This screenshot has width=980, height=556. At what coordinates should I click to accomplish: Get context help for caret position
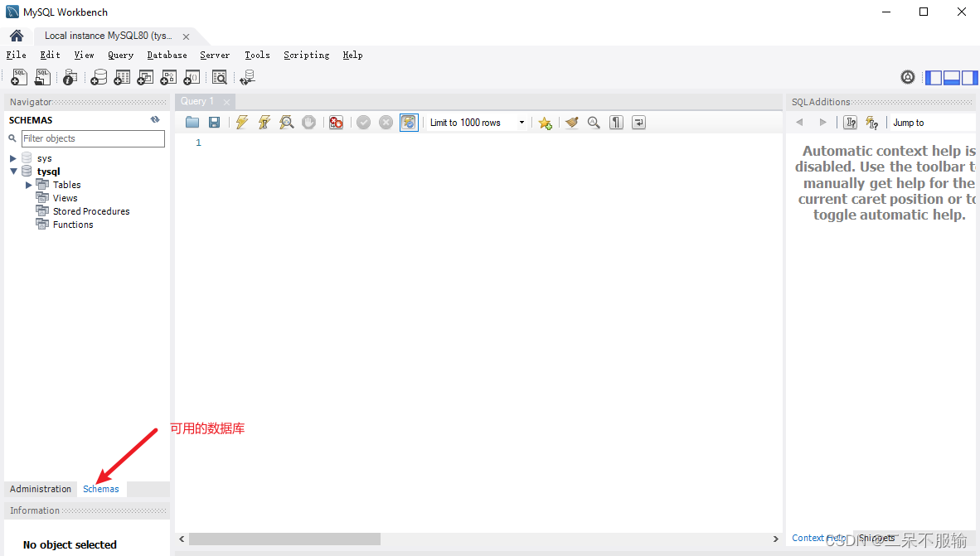click(851, 123)
